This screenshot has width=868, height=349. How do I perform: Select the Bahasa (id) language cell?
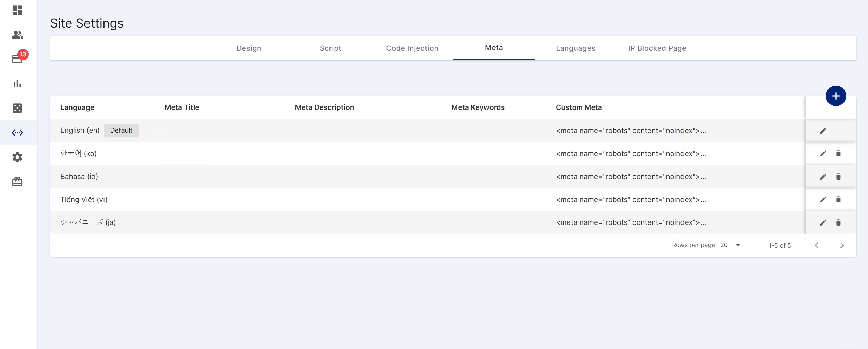[x=79, y=177]
